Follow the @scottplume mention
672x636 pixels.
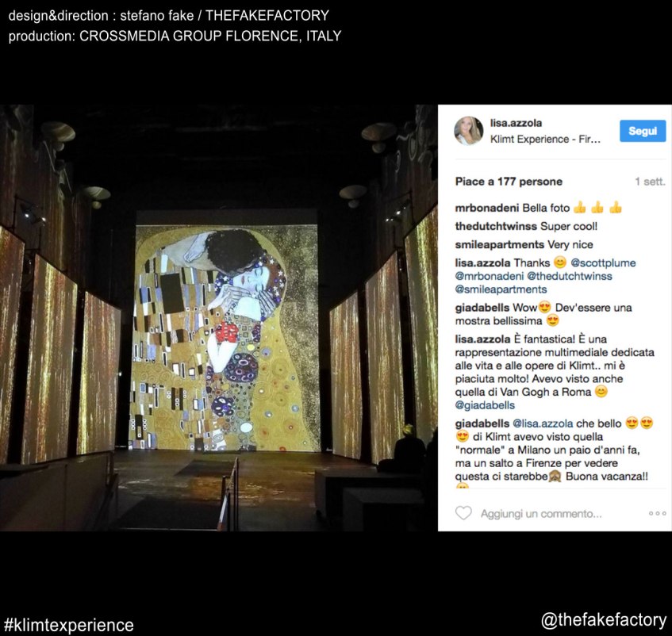(603, 263)
